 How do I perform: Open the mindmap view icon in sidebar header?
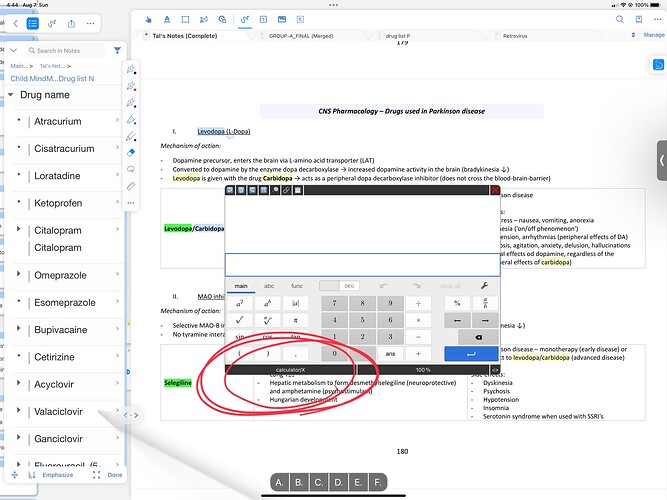pyautogui.click(x=52, y=24)
